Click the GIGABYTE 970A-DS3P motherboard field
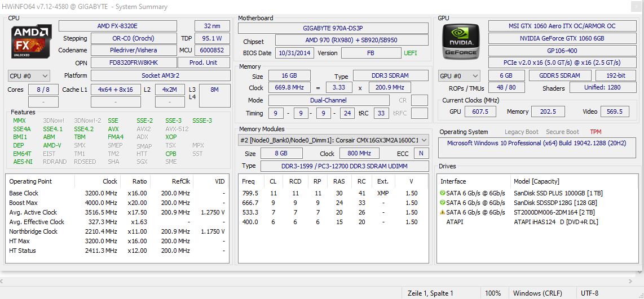Image resolution: width=644 pixels, height=299 pixels. point(333,28)
